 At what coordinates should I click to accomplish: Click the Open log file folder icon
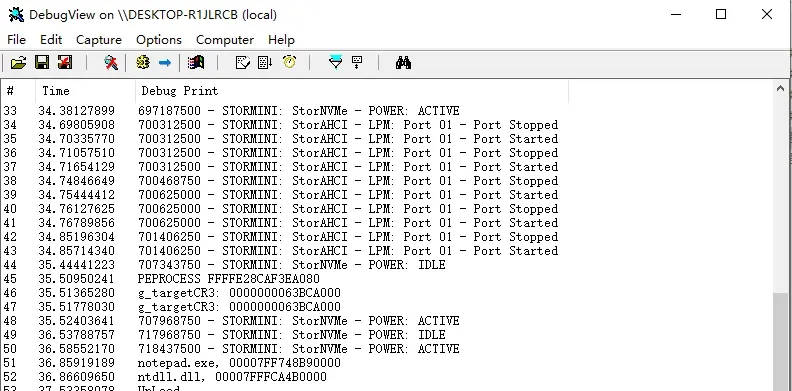[18, 63]
